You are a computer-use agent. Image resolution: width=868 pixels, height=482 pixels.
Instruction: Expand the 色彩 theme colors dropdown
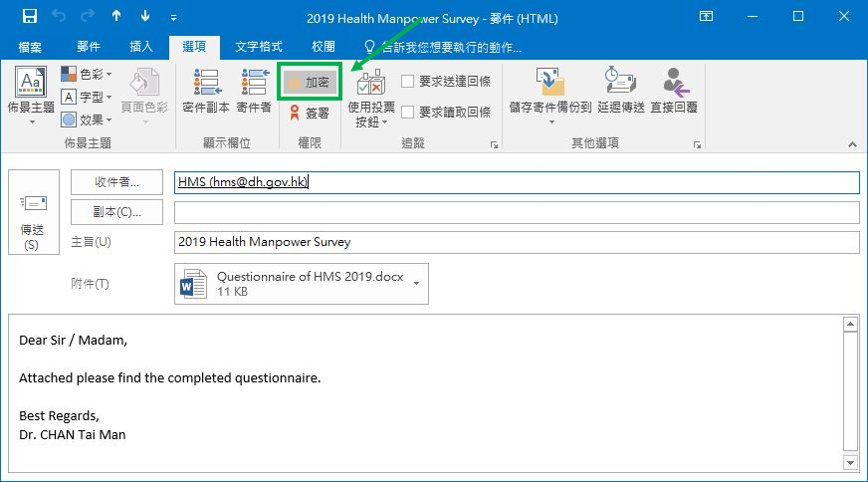tap(87, 74)
